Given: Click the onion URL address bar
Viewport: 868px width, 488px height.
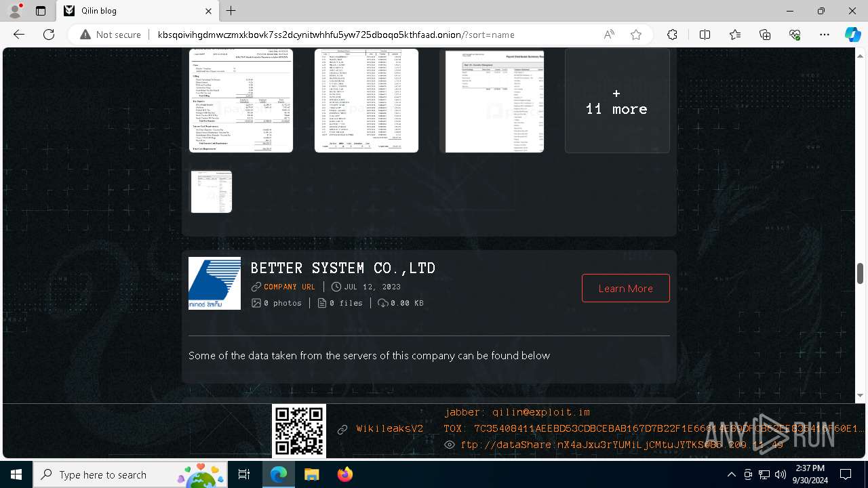Looking at the screenshot, I should [336, 35].
